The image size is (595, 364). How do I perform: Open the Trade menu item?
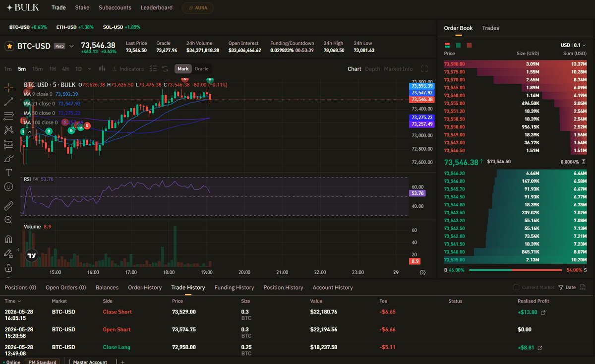click(59, 7)
